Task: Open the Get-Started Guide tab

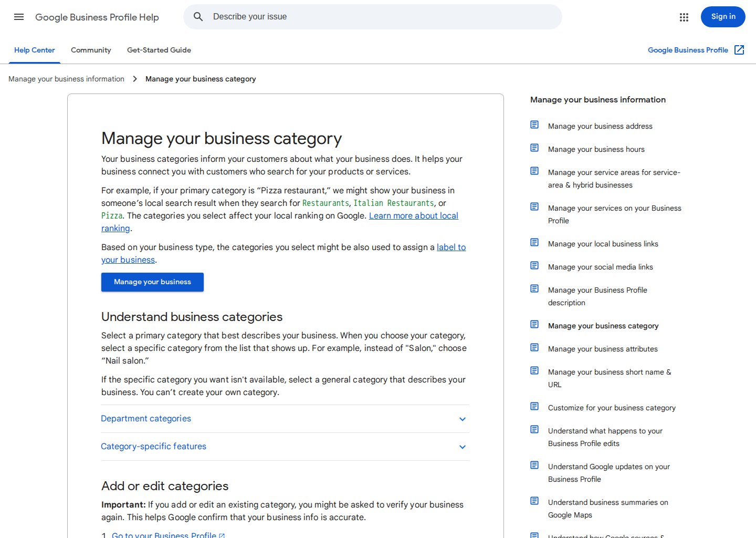Action: coord(159,50)
